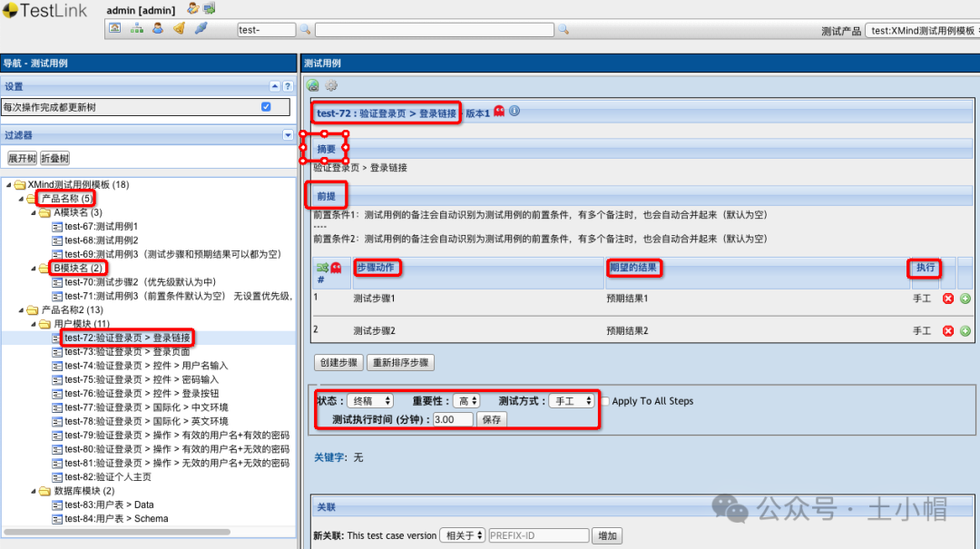Open the 相关于 relation type dropdown
Image resolution: width=980 pixels, height=549 pixels.
coord(463,535)
